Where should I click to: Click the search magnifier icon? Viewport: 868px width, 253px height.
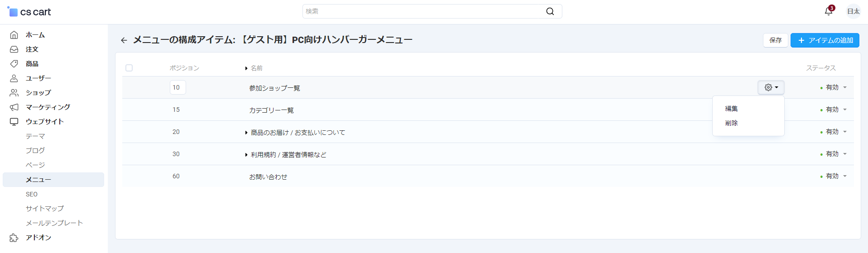[550, 11]
